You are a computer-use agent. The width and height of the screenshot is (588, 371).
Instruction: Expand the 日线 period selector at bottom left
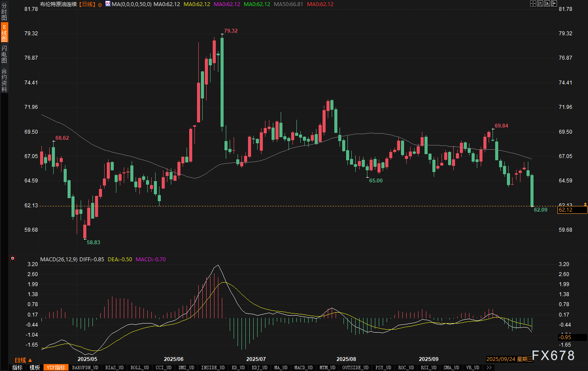(24, 360)
